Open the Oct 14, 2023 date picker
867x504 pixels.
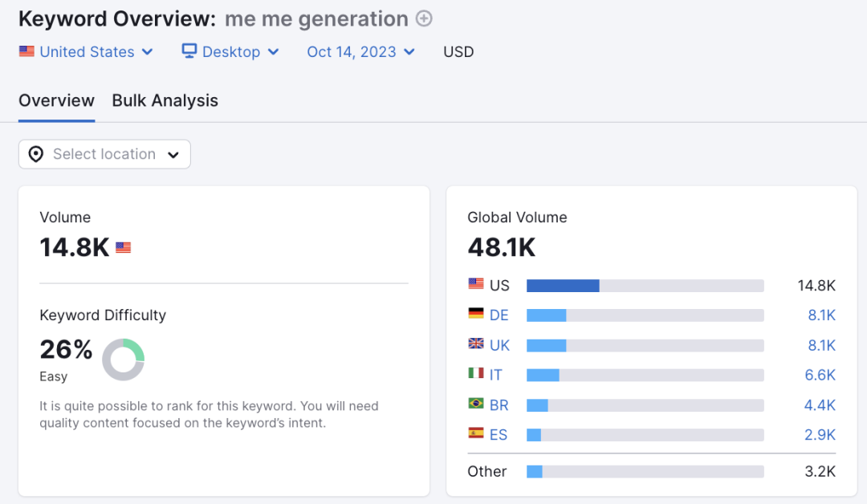pos(361,52)
